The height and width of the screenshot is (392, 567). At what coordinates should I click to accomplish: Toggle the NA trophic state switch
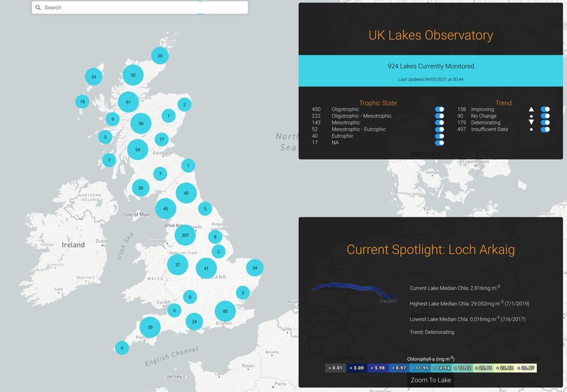[440, 143]
